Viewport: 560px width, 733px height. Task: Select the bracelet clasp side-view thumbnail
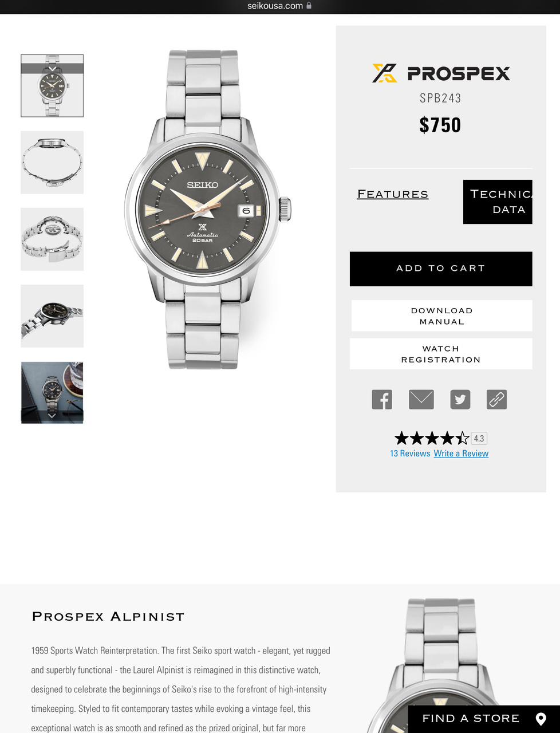[52, 163]
